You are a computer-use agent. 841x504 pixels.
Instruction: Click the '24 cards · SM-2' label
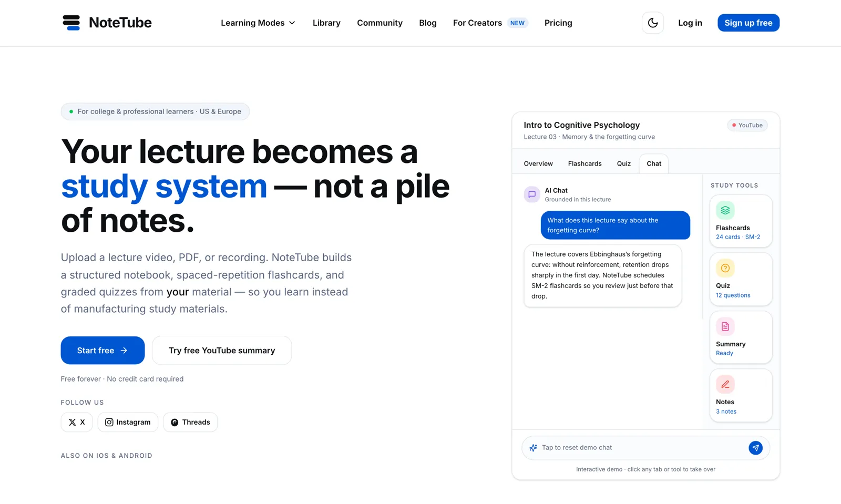pos(738,237)
